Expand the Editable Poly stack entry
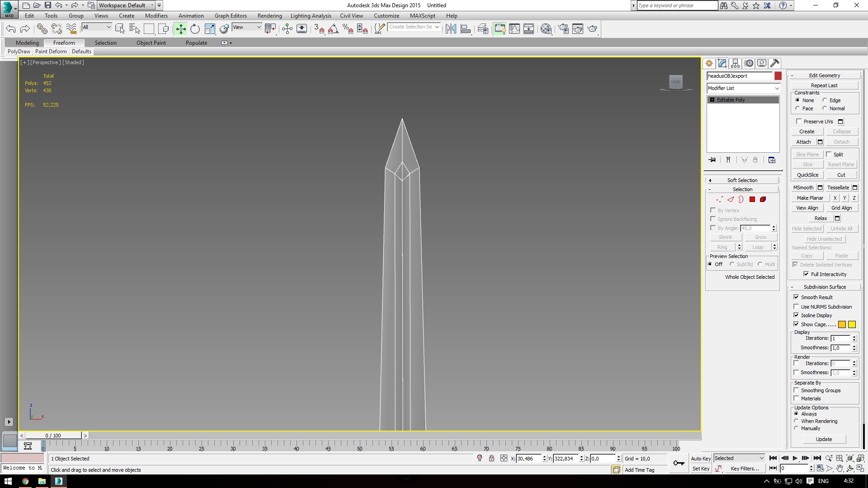Viewport: 868px width, 488px height. 712,100
